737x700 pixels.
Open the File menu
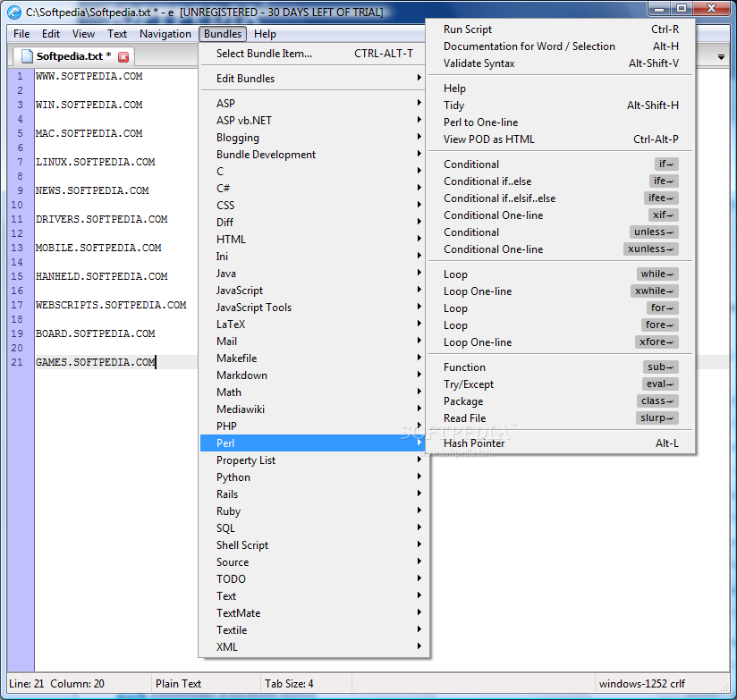pos(21,34)
